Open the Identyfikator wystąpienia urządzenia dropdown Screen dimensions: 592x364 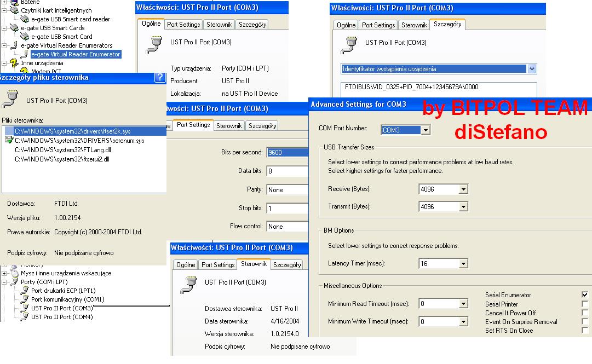(532, 68)
